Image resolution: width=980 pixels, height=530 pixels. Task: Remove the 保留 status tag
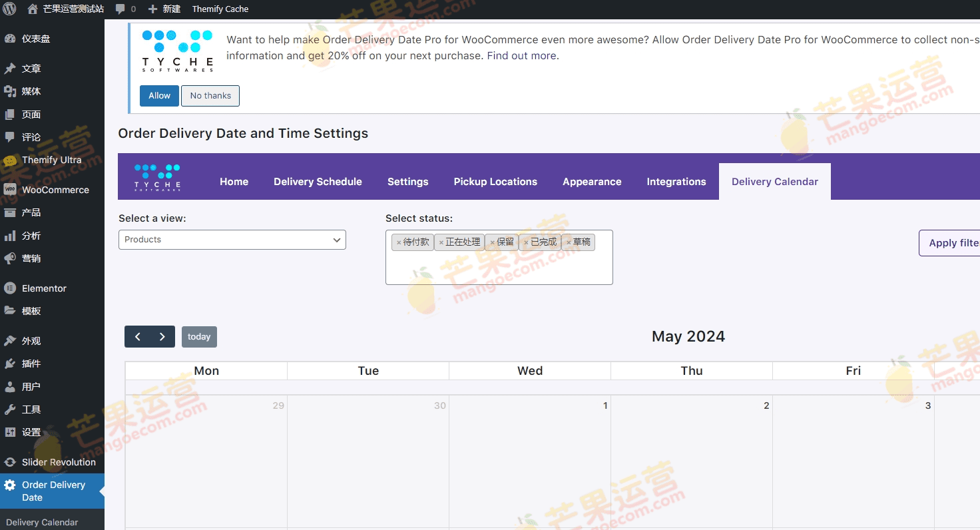(x=492, y=242)
